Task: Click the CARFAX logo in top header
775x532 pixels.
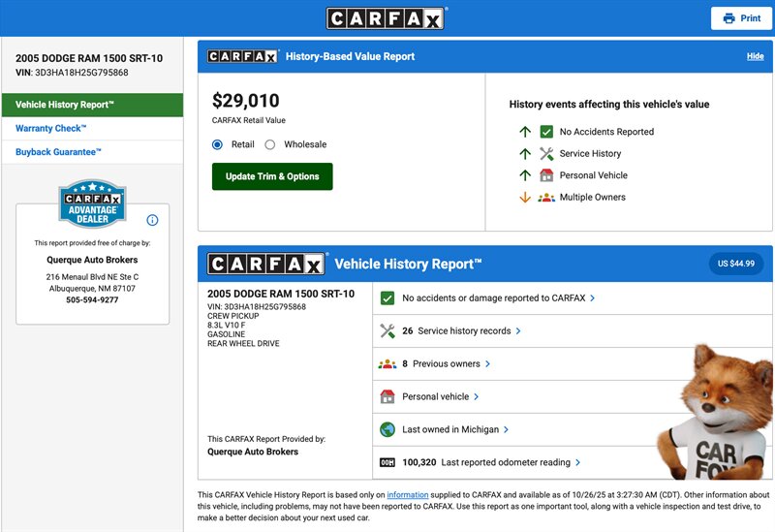Action: 387,18
